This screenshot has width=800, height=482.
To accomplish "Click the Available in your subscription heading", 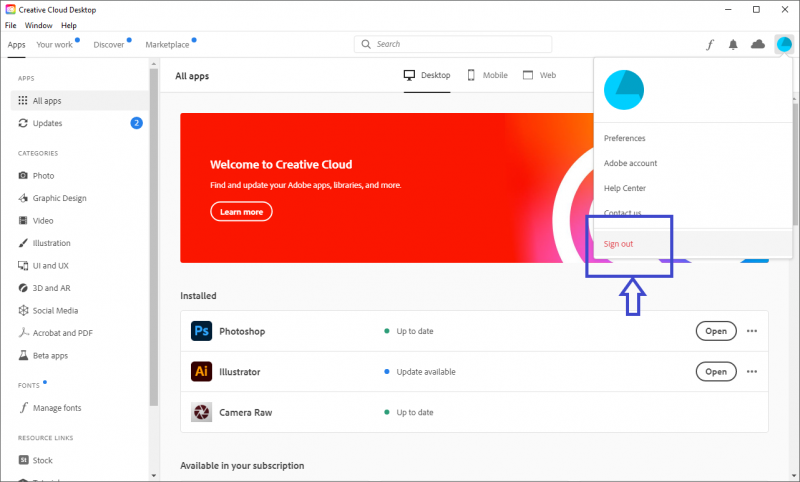I will coord(242,466).
